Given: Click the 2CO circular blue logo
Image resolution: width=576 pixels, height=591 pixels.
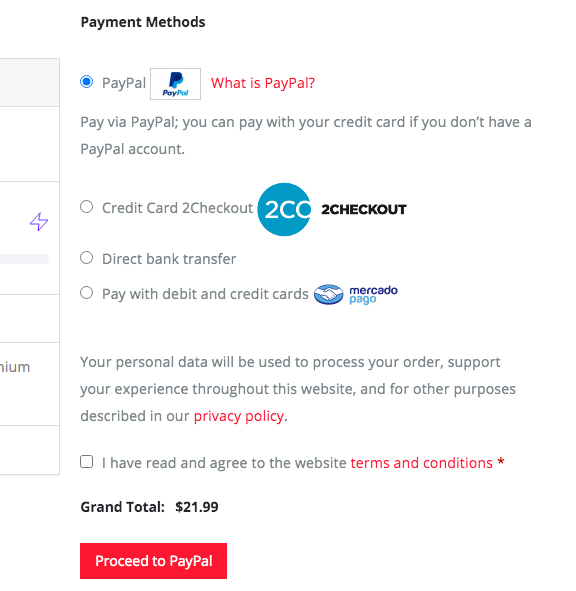Looking at the screenshot, I should 284,210.
